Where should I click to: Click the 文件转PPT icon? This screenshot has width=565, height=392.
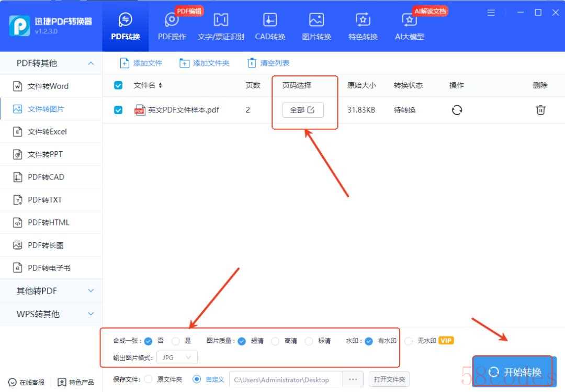[18, 154]
